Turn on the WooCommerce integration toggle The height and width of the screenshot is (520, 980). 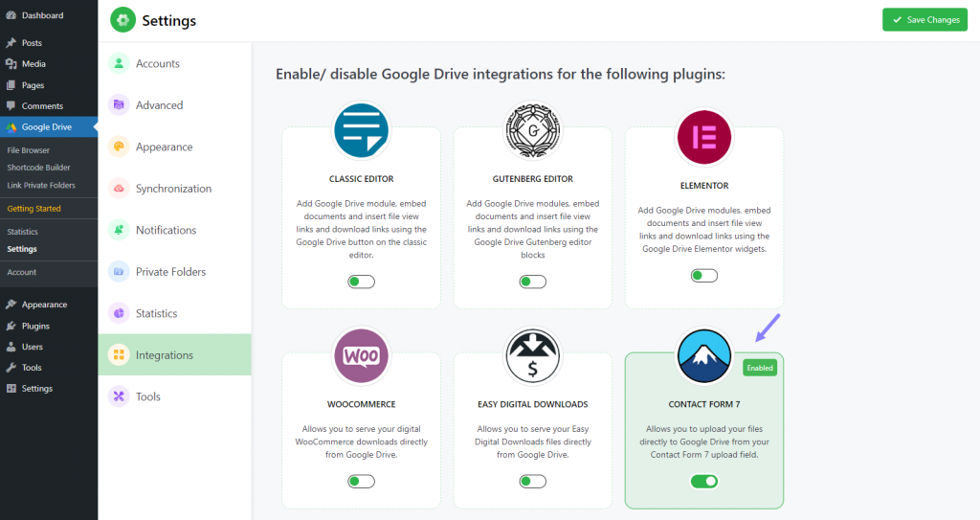point(361,481)
